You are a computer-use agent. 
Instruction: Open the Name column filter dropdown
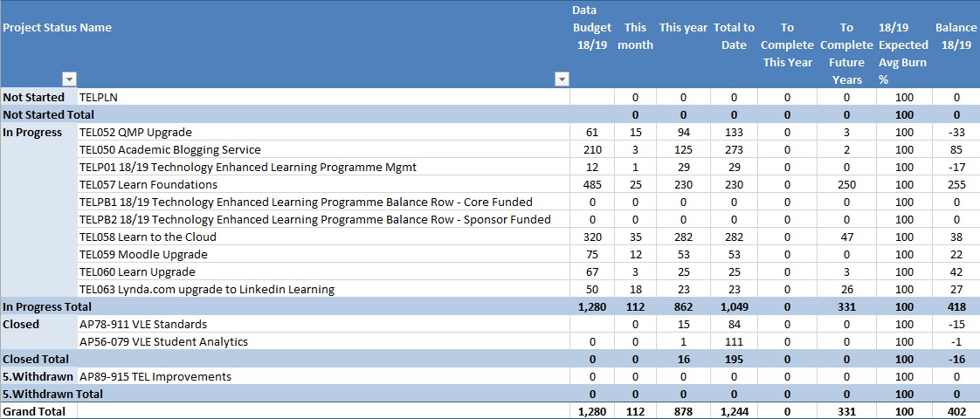coord(562,79)
